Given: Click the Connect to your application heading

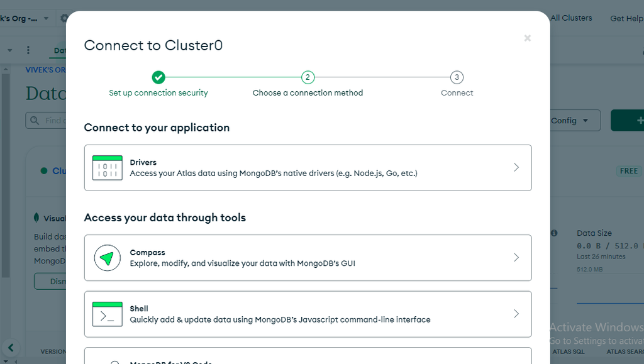Looking at the screenshot, I should [x=157, y=128].
